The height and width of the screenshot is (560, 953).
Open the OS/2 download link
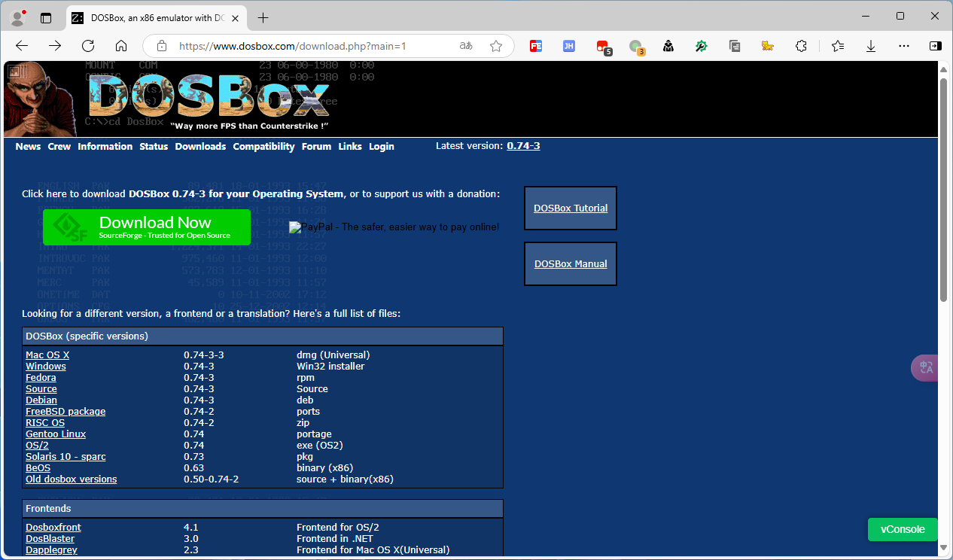(37, 446)
